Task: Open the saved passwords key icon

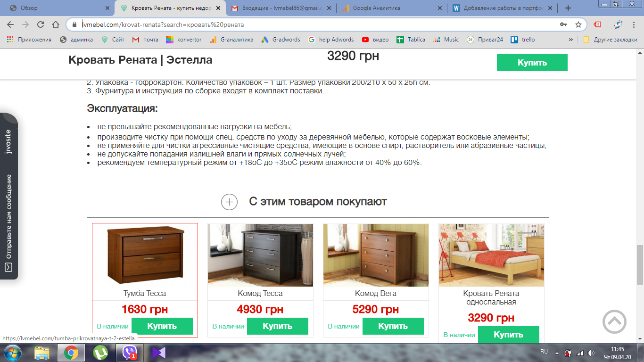Action: point(563,25)
